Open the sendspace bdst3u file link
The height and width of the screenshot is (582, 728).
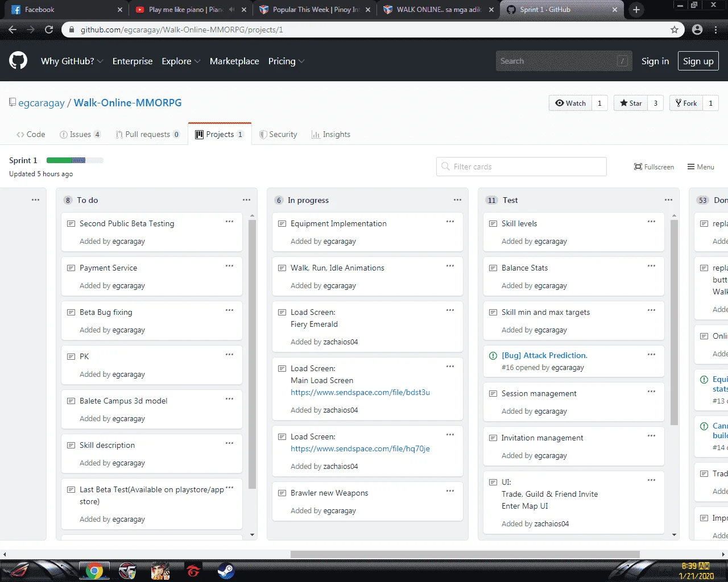point(360,392)
